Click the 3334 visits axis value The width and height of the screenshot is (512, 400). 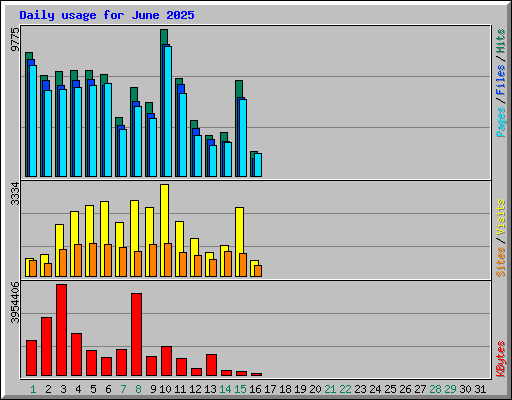coord(15,194)
